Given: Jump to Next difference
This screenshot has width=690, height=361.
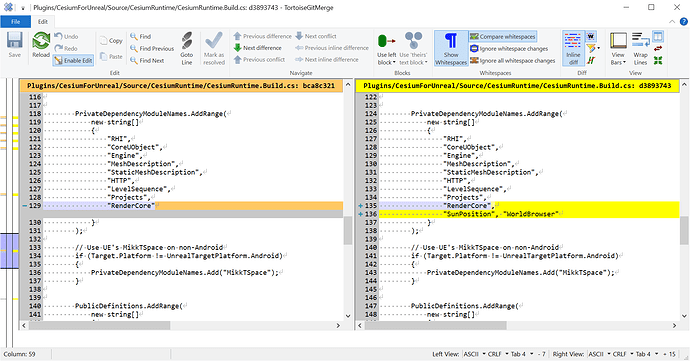Looking at the screenshot, I should pyautogui.click(x=257, y=48).
